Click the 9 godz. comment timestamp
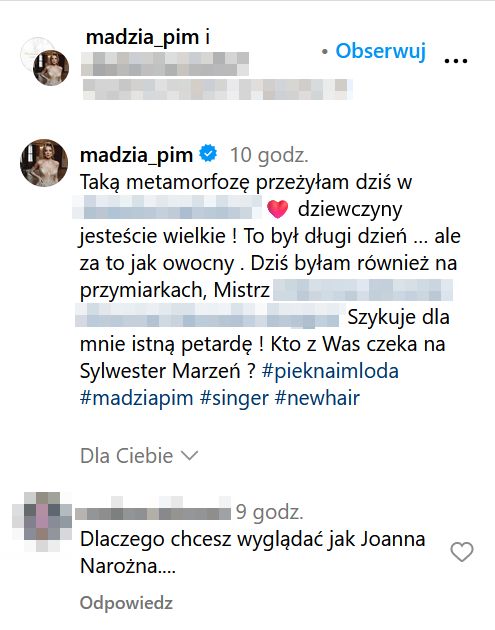 [270, 512]
